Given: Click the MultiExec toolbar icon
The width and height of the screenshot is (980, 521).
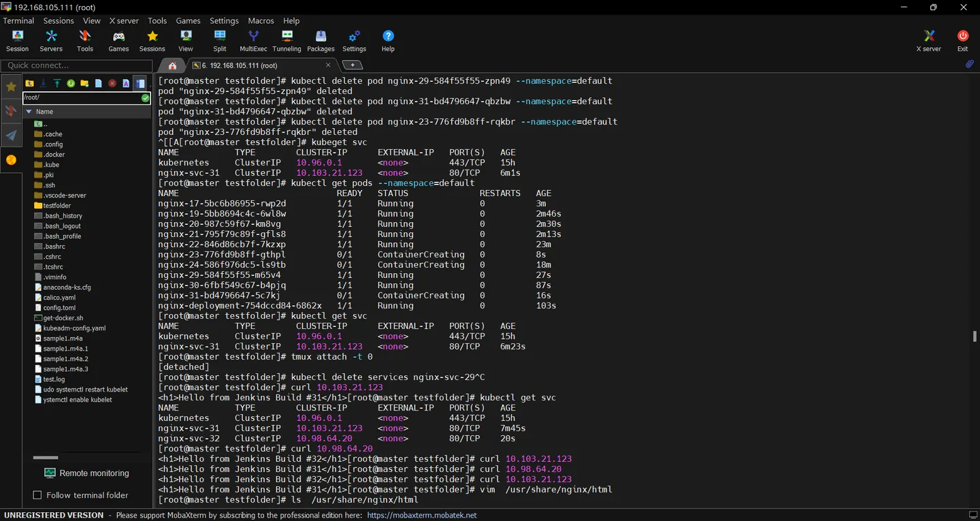Looking at the screenshot, I should point(253,41).
